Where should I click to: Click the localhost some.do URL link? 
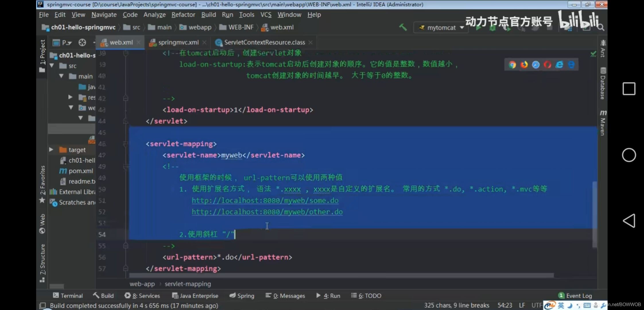click(265, 200)
